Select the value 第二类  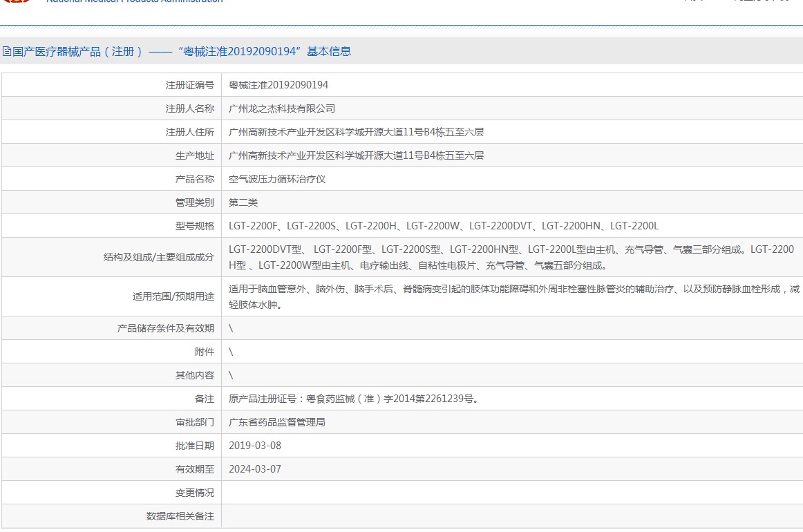243,202
